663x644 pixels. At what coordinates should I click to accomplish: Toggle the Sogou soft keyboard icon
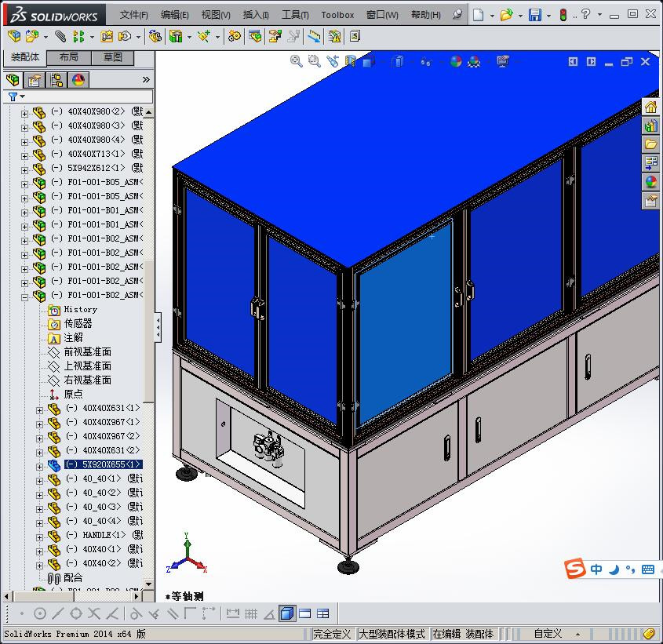pos(648,569)
